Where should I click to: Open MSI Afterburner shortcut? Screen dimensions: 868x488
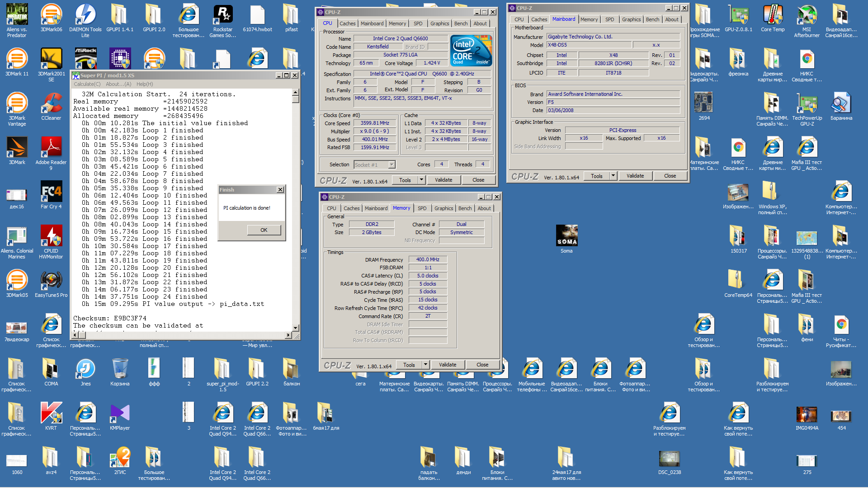(807, 16)
